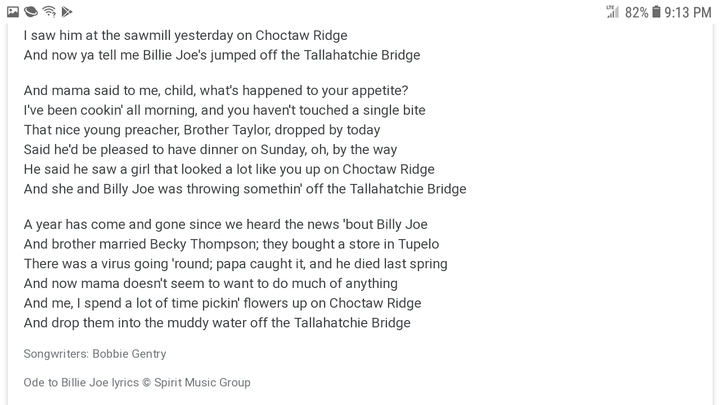Tap the lyric line about the sawmill yesterday
The image size is (720, 405).
pyautogui.click(x=186, y=35)
